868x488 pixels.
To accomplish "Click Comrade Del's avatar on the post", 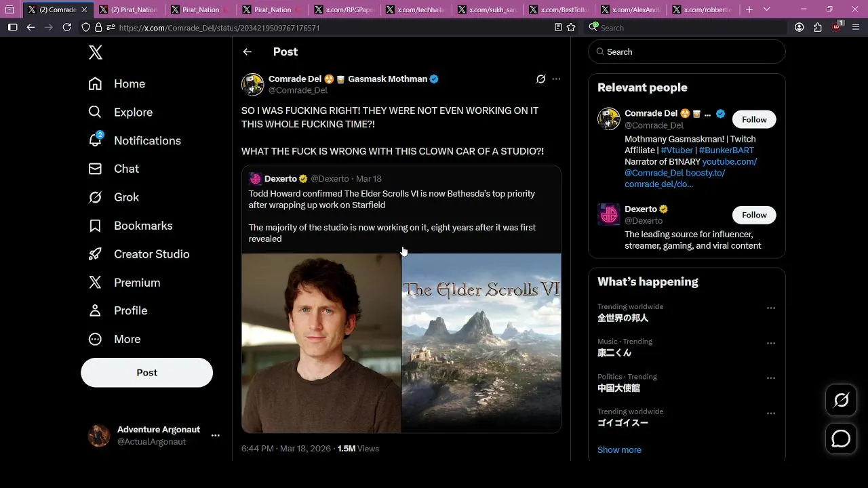I will tap(253, 85).
